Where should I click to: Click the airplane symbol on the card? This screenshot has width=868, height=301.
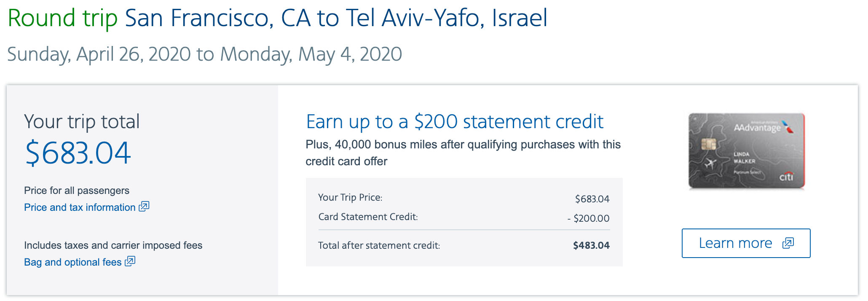click(x=710, y=163)
